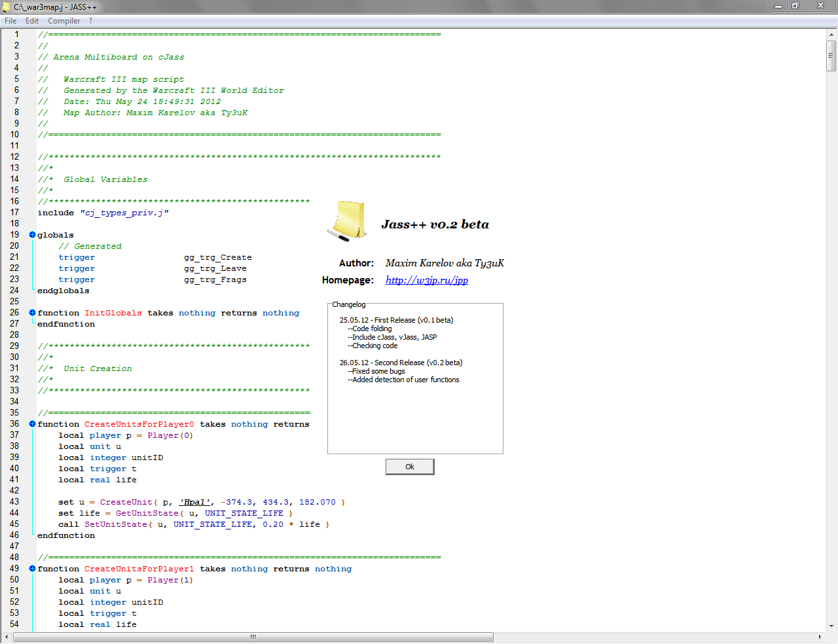Click changelog line "--Include cJass, vJass, JASP"
This screenshot has height=644, width=838.
pyautogui.click(x=392, y=337)
